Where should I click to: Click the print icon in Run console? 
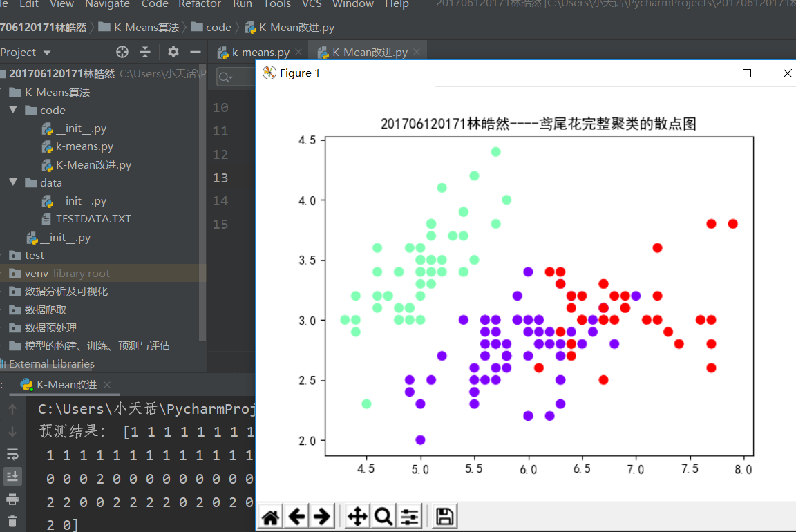pos(12,499)
